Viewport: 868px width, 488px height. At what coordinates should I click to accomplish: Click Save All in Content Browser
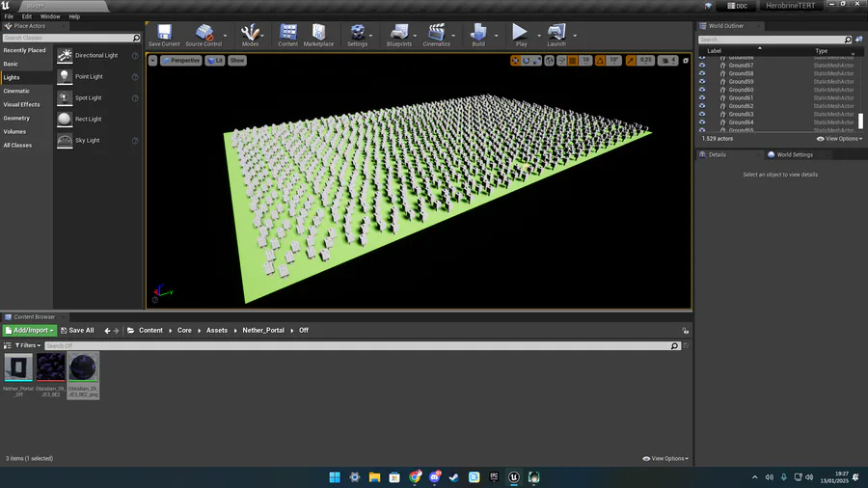point(77,330)
